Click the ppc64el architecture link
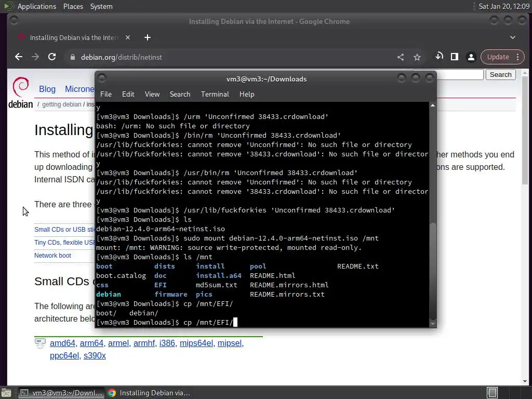This screenshot has width=532, height=399. click(64, 355)
